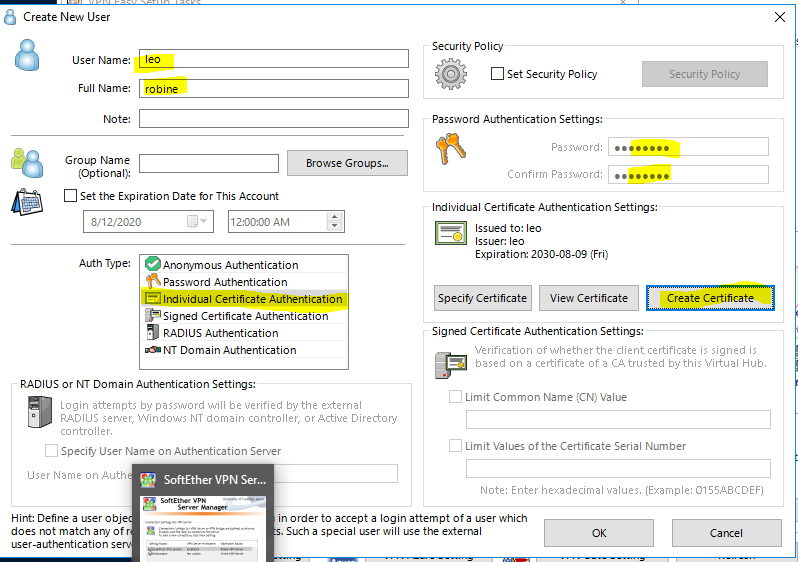Click the SoftEther VPN taskbar preview icon
Image resolution: width=798 pixels, height=562 pixels.
pyautogui.click(x=148, y=480)
